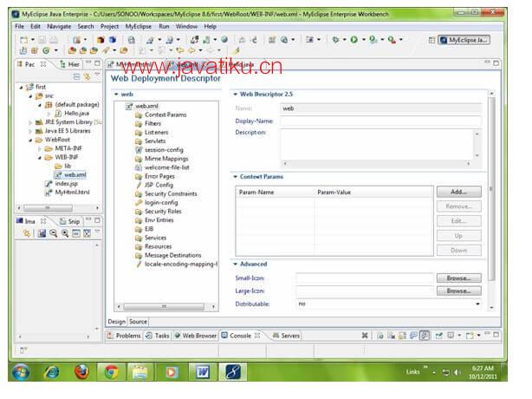
Task: Expand the META-INF folder node
Action: [x=40, y=148]
